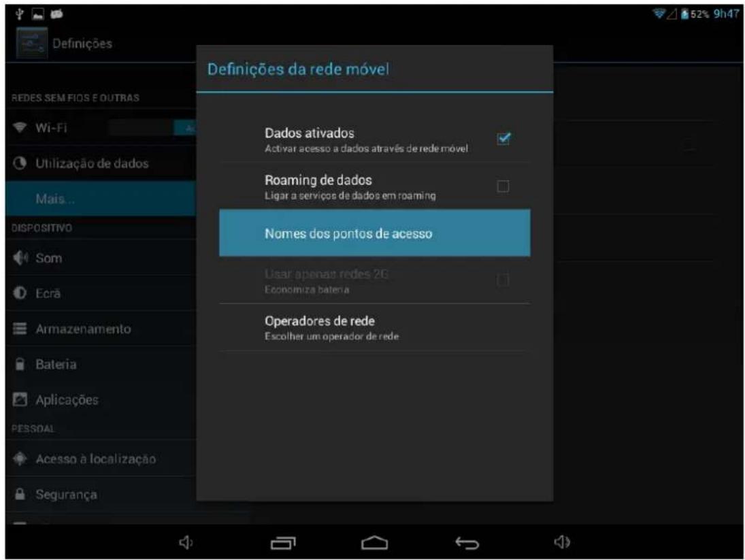The width and height of the screenshot is (745, 560).
Task: Tap the home navigation icon
Action: (x=374, y=542)
